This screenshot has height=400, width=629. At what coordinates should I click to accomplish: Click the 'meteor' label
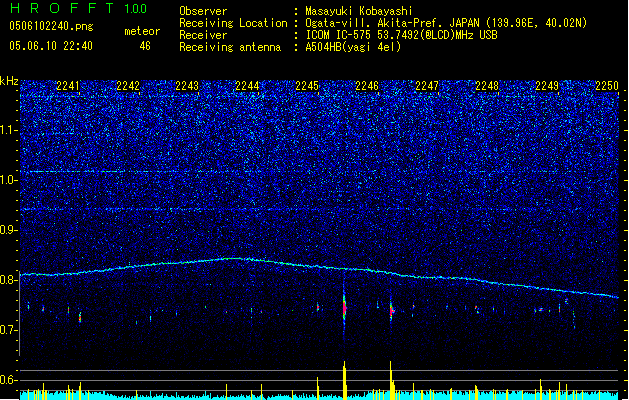click(142, 31)
